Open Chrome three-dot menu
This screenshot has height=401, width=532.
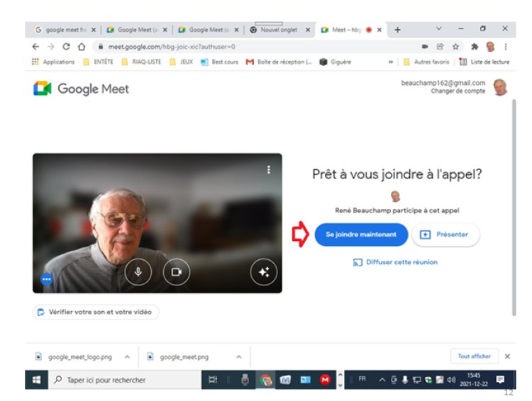(506, 47)
